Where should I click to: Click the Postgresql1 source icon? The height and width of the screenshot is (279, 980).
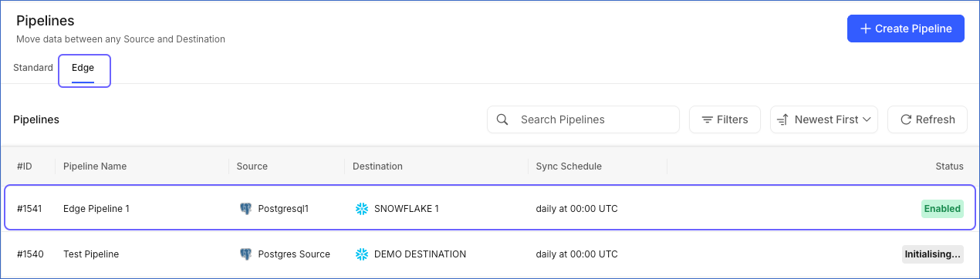point(245,208)
